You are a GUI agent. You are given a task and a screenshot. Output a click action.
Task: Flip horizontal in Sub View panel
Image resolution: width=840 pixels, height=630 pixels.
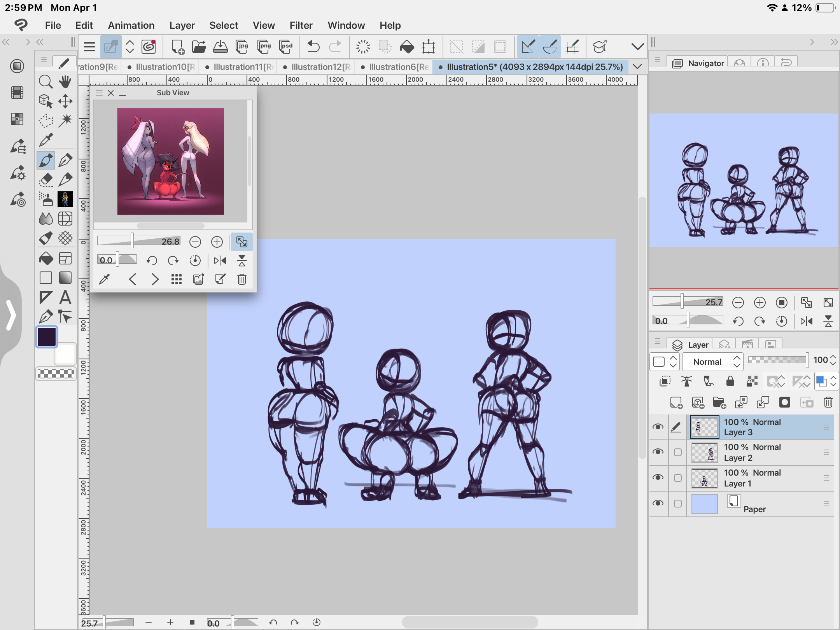tap(220, 261)
